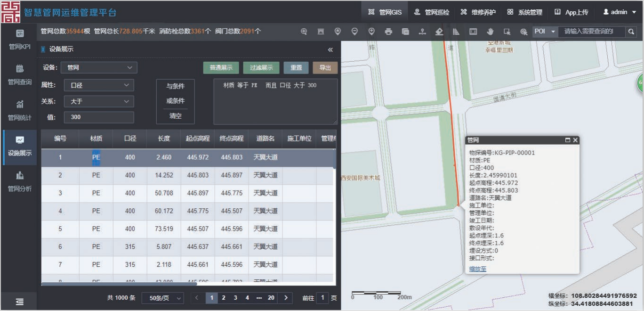The height and width of the screenshot is (311, 644).
Task: Open 管网KPI in left sidebar
Action: pyautogui.click(x=20, y=40)
